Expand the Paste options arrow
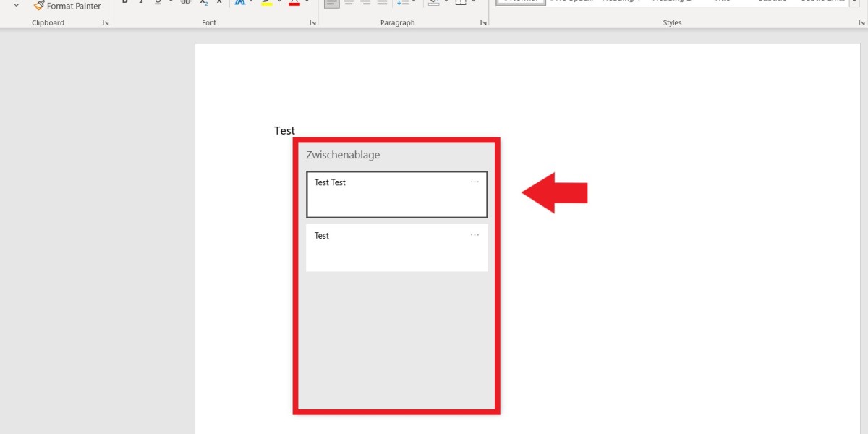 tap(17, 5)
